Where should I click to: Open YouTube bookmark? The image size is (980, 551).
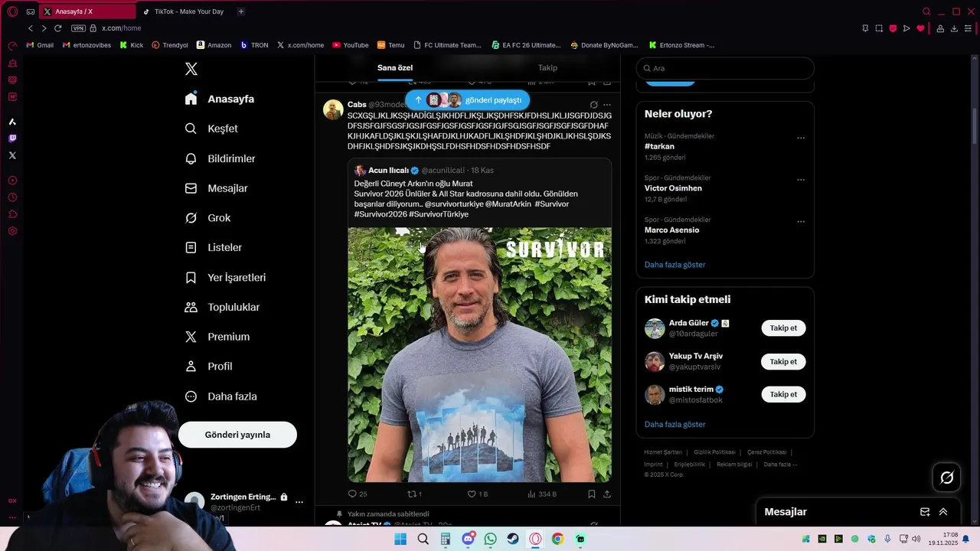[x=350, y=45]
